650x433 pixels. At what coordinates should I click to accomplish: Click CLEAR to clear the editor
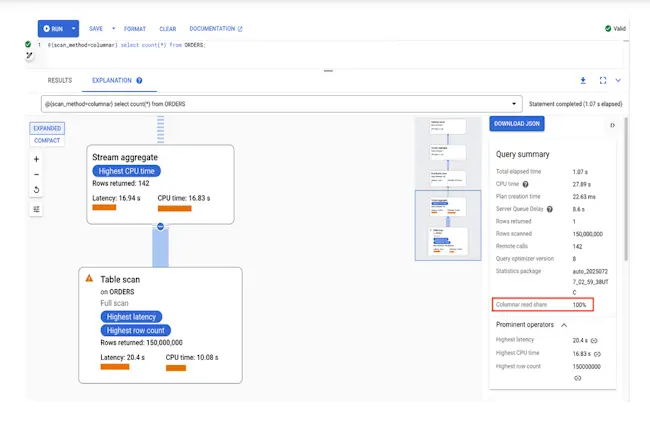coord(167,29)
